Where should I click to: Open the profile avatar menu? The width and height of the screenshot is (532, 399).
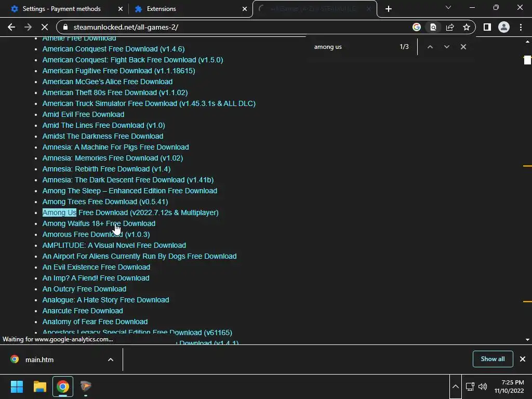504,27
